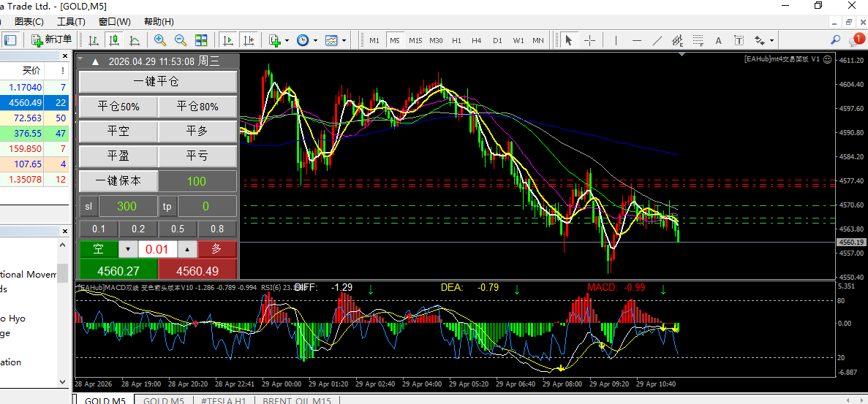Switch chart to candlestick display
This screenshot has width=868, height=404.
click(x=114, y=40)
